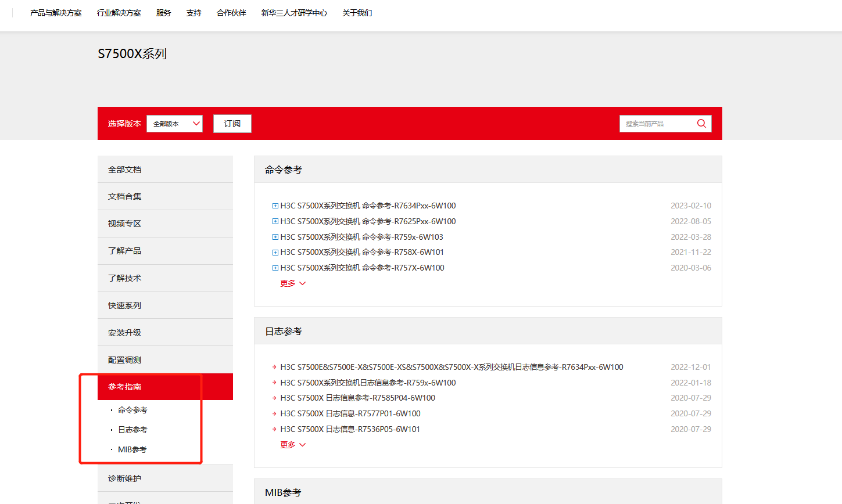Click the date 2022-08-05
842x504 pixels.
pyautogui.click(x=691, y=221)
